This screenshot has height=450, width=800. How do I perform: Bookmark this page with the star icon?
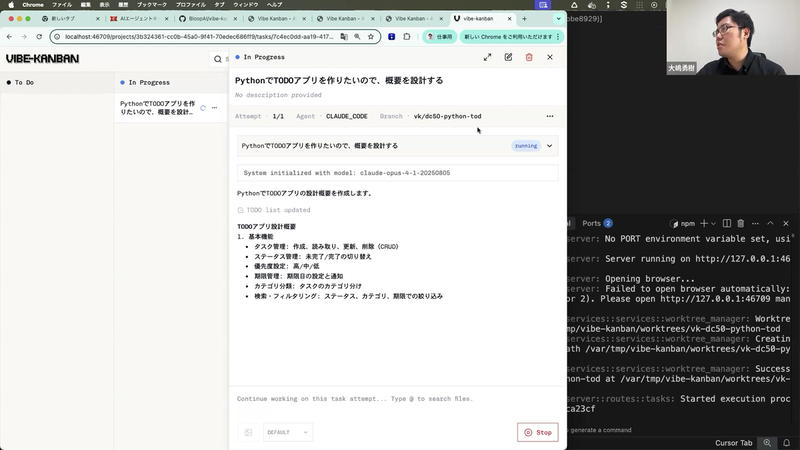371,37
